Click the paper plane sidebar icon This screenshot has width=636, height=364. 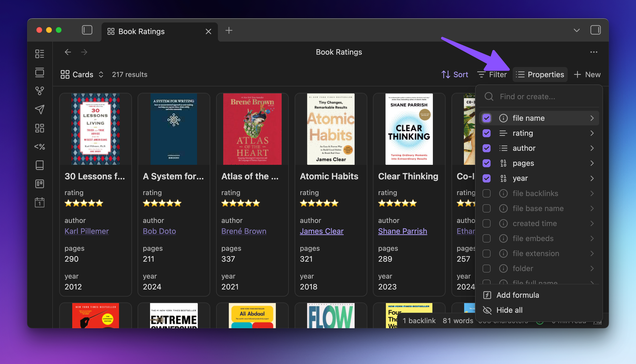pyautogui.click(x=39, y=110)
